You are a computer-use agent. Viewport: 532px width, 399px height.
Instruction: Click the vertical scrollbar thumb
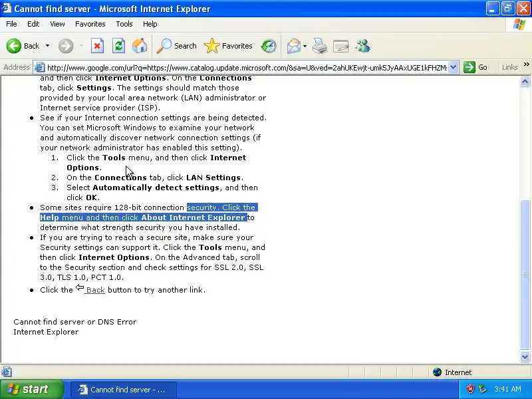tap(525, 275)
